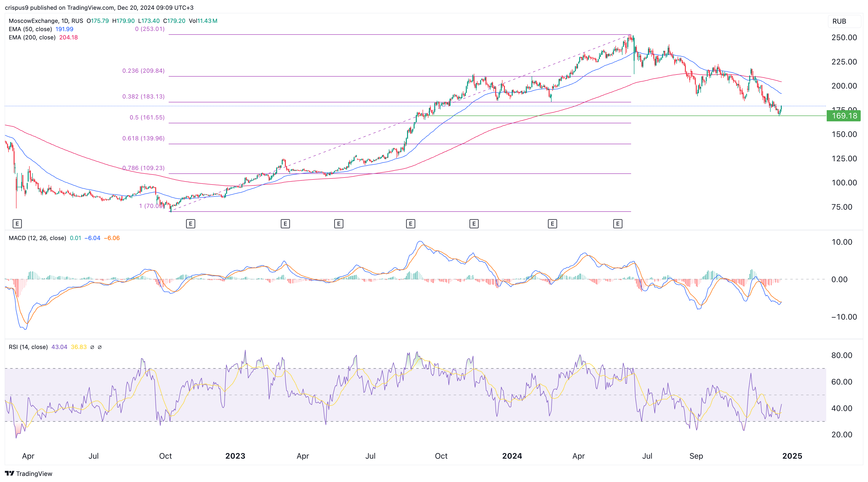Click the 2023 label on time axis
This screenshot has height=482, width=868.
[x=235, y=456]
